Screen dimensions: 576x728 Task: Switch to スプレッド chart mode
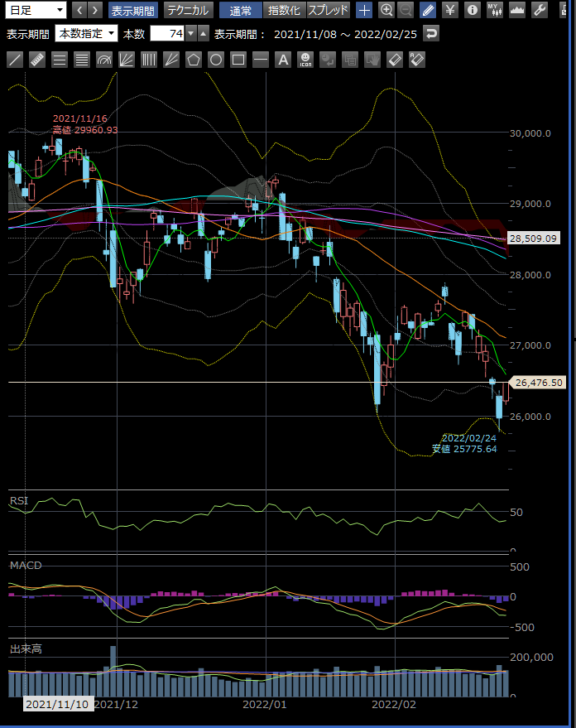(x=328, y=11)
